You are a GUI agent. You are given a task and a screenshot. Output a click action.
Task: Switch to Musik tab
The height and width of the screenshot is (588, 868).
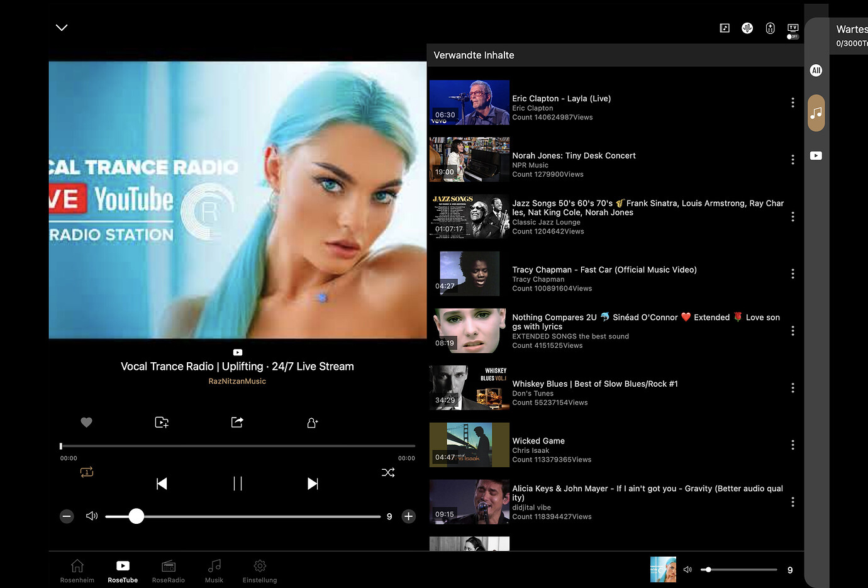(214, 571)
